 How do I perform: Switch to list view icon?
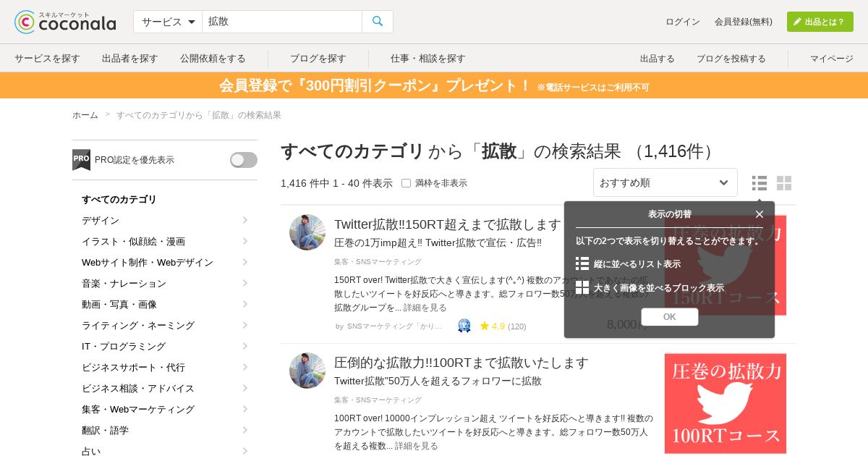759,183
